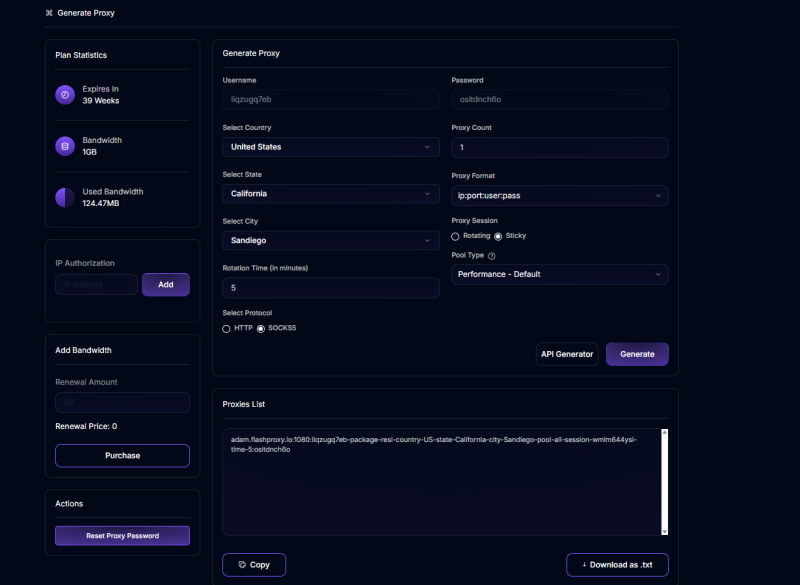
Task: Click the Proxies List scrollbar up arrow
Action: point(664,433)
